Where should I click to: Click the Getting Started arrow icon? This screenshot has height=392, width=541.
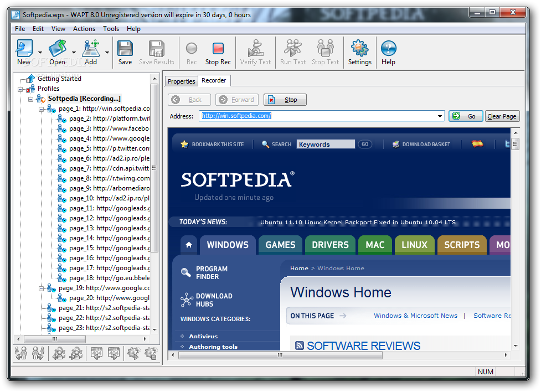coord(30,79)
